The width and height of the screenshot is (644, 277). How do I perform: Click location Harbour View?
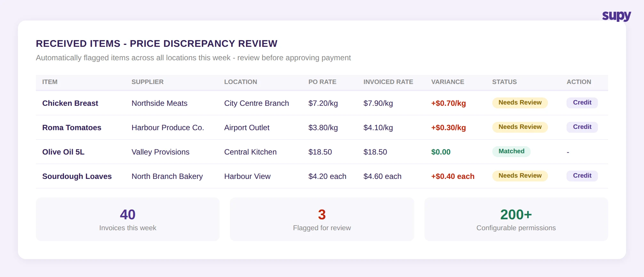pyautogui.click(x=247, y=176)
